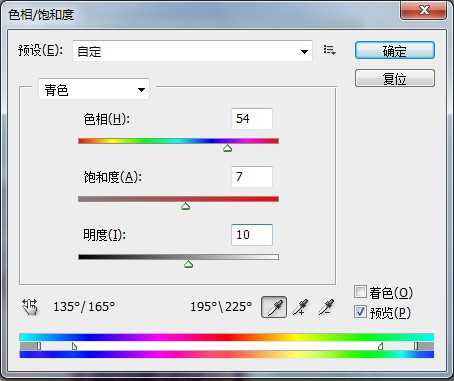Select the add-to-sample eyedropper
The width and height of the screenshot is (454, 381).
[x=300, y=307]
